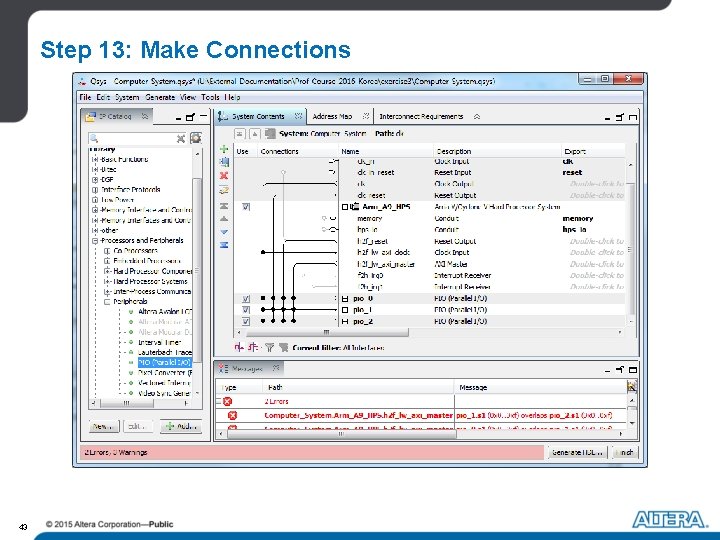Click the restore icon of the System Contents panel

[620, 117]
